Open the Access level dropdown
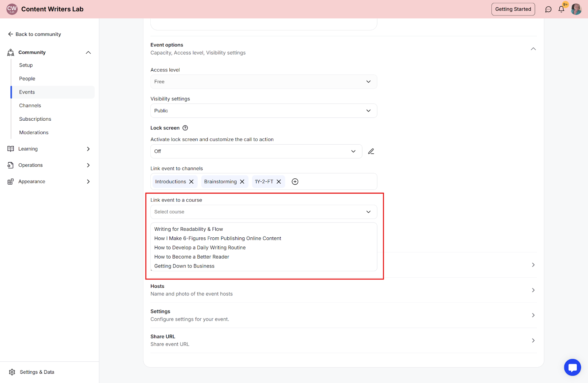 263,82
